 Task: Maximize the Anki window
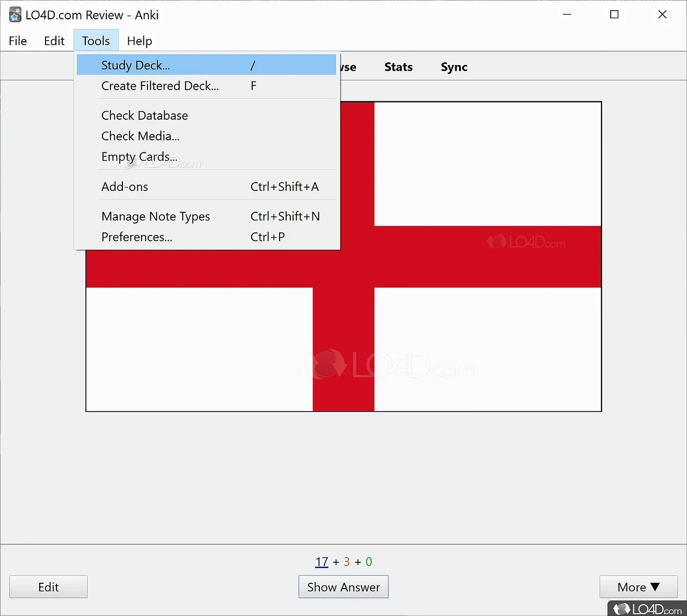pyautogui.click(x=615, y=14)
